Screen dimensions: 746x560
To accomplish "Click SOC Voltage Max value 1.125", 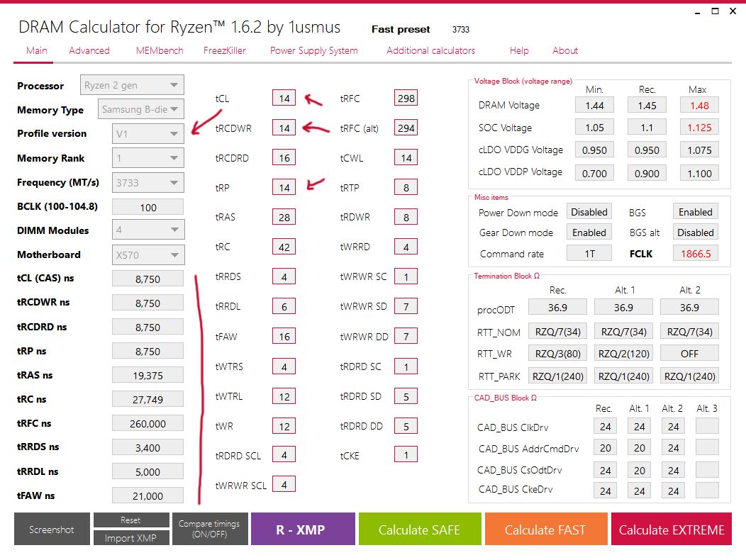I will [699, 128].
